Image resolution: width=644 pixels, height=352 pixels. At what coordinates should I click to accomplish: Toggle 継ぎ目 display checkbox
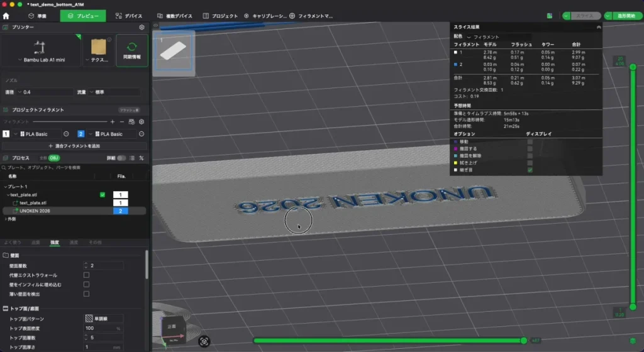530,170
